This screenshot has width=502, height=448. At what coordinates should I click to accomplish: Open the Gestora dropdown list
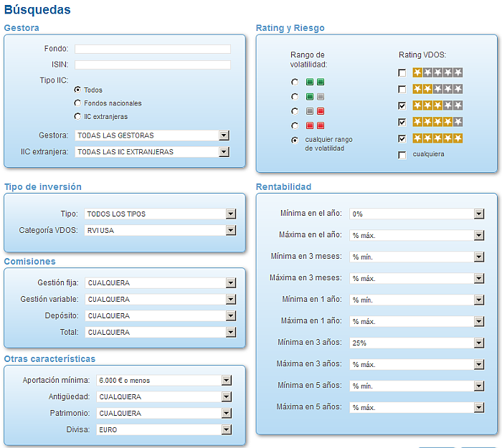pyautogui.click(x=224, y=135)
